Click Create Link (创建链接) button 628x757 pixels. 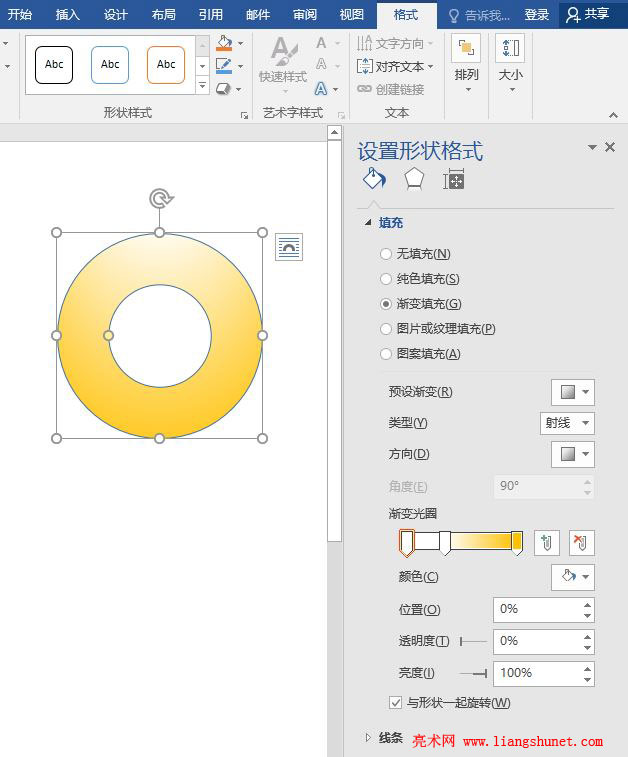391,89
